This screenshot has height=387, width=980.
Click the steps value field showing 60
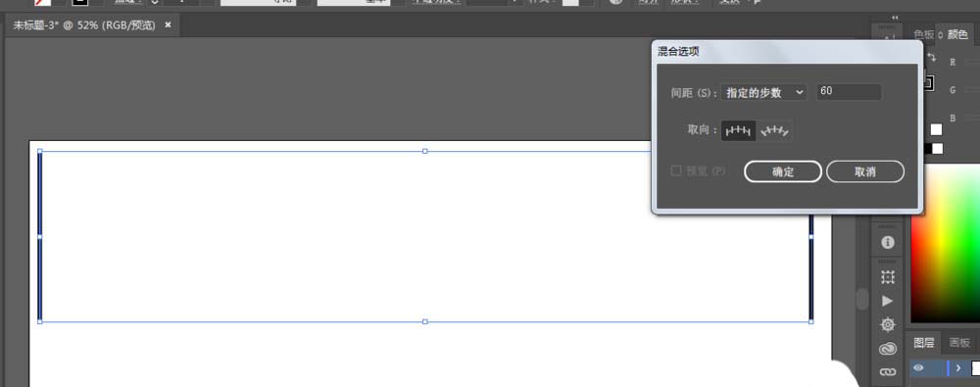[849, 92]
